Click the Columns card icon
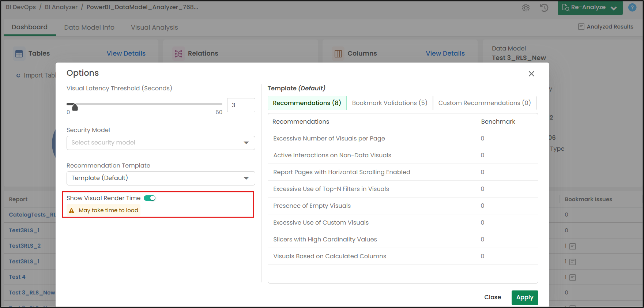 pos(338,54)
